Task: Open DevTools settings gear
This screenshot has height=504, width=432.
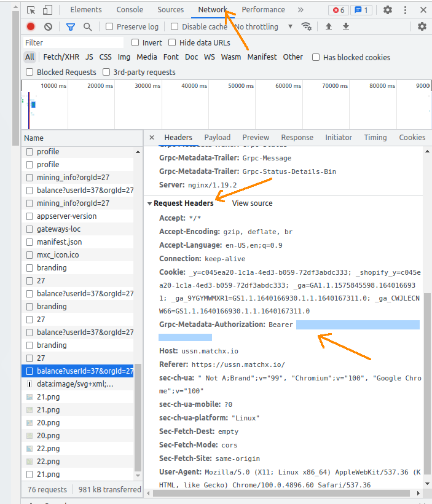Action: pyautogui.click(x=388, y=10)
